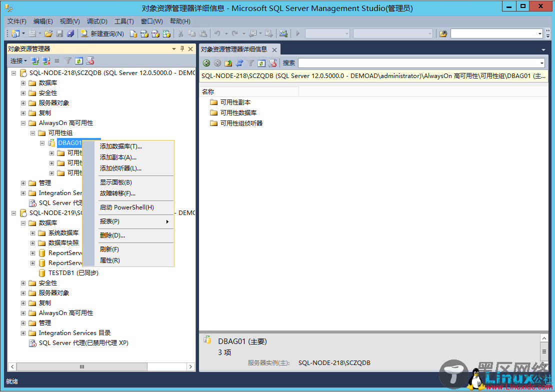Open the find combo box dropdown in main toolbar
This screenshot has height=392, width=555.
coord(540,33)
